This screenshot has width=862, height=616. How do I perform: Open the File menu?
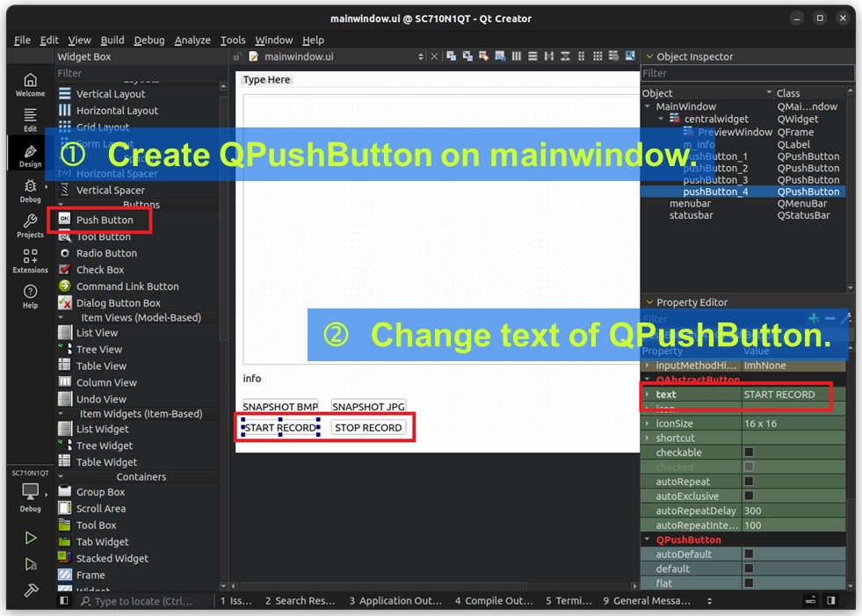22,40
